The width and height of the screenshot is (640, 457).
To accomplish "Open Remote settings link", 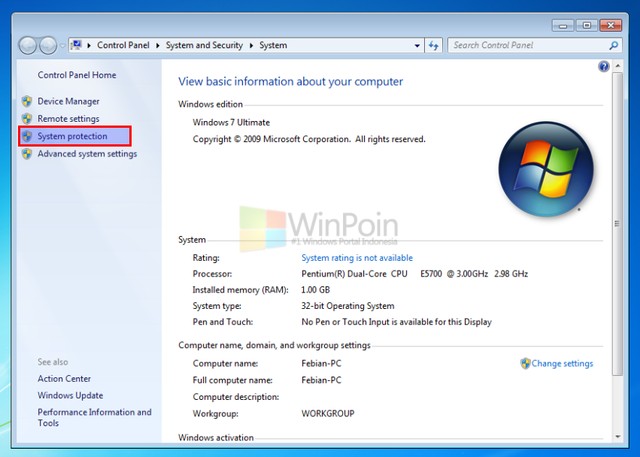I will (x=68, y=119).
